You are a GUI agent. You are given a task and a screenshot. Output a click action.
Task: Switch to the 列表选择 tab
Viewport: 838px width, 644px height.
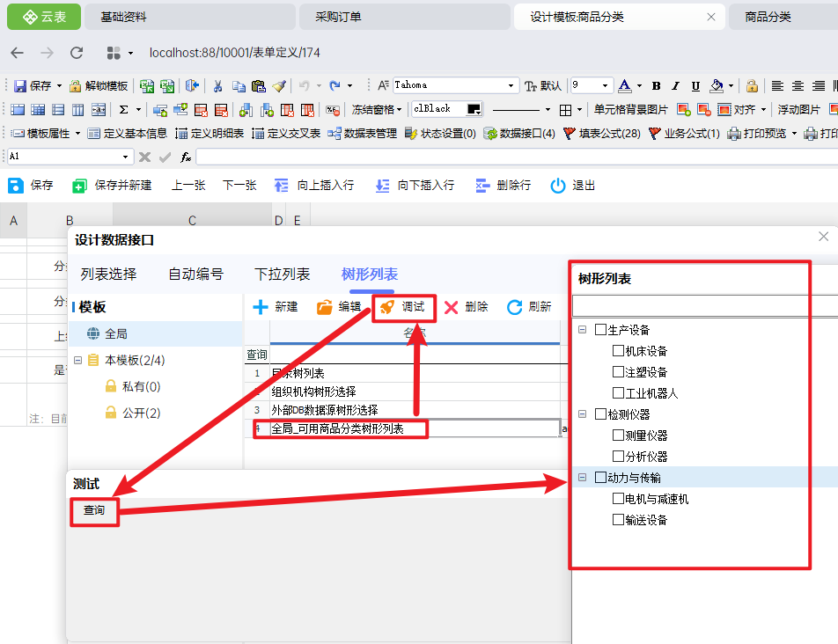[108, 274]
